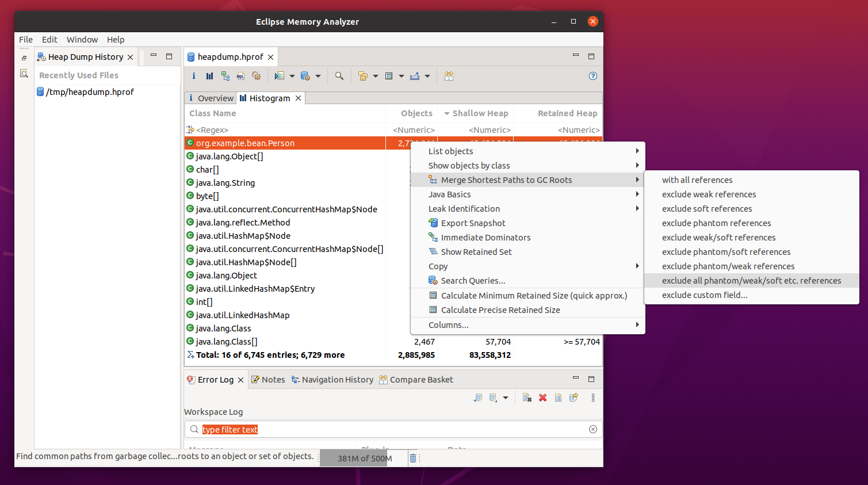Screen dimensions: 868x485
Task: Expand the calculate retained size dropdown arrow
Action: point(402,76)
